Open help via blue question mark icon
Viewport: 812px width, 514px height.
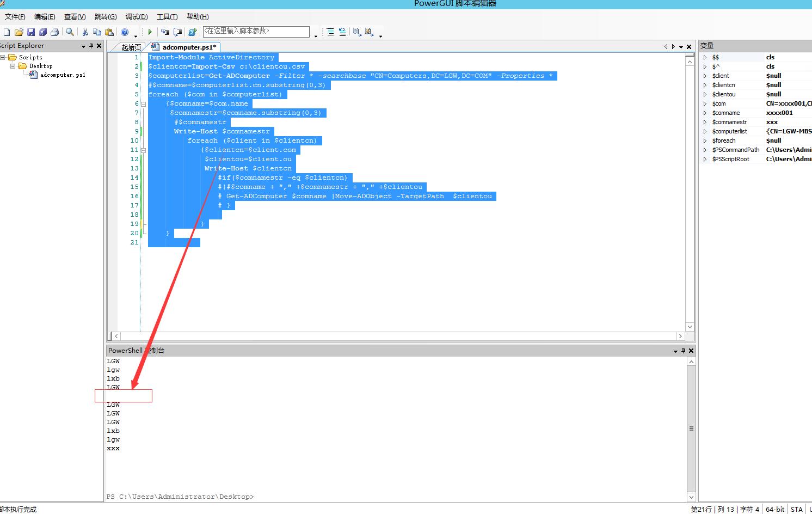[125, 32]
